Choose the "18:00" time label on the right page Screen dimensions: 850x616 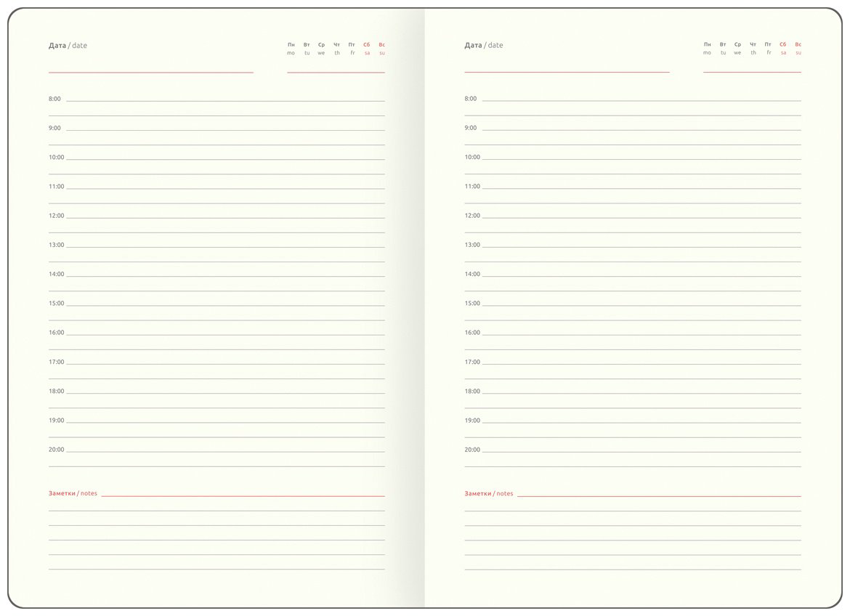coord(472,392)
